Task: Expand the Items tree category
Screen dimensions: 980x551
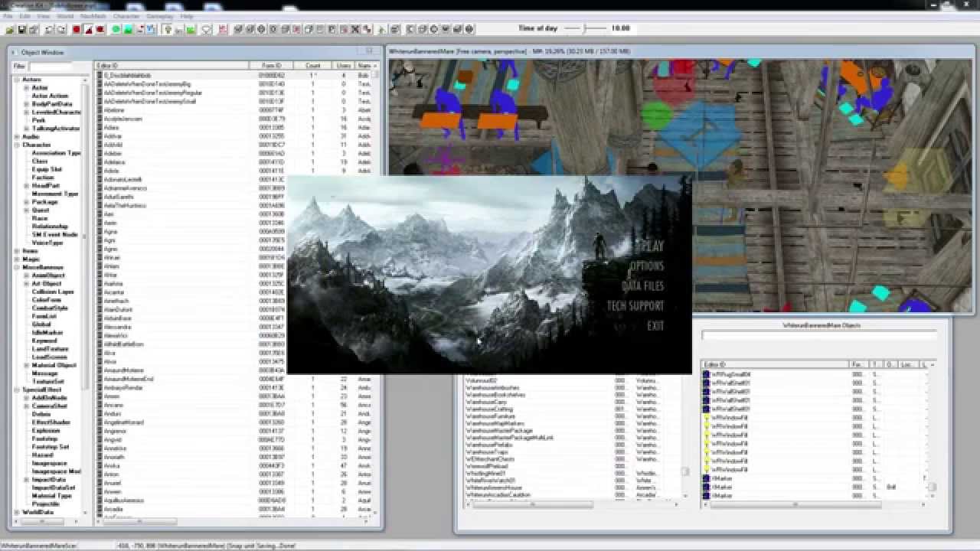Action: point(16,251)
